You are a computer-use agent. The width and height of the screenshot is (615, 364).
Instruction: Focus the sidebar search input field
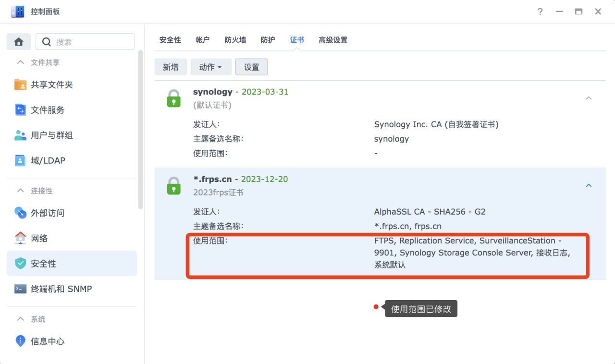pos(85,42)
